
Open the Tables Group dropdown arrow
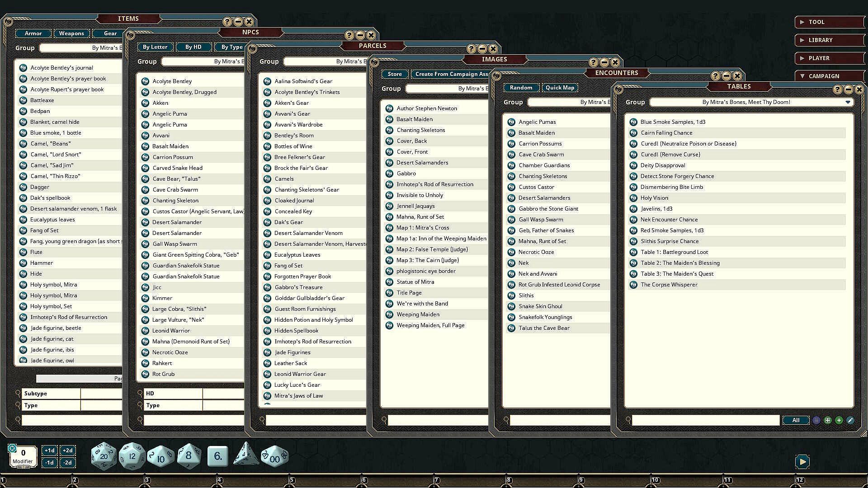click(848, 102)
